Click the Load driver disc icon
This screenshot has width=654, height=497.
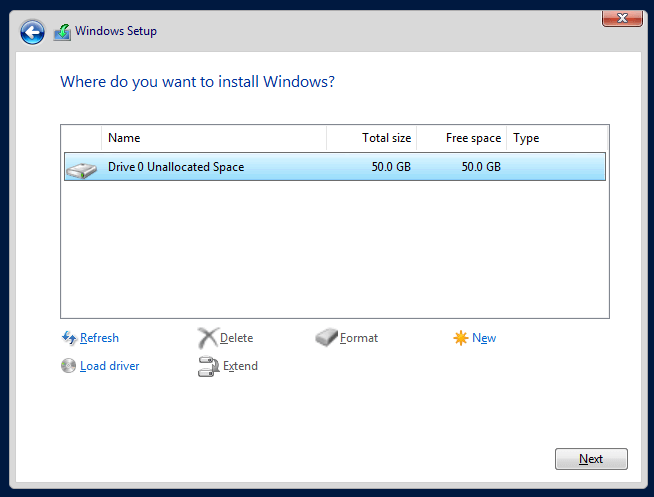[x=68, y=366]
